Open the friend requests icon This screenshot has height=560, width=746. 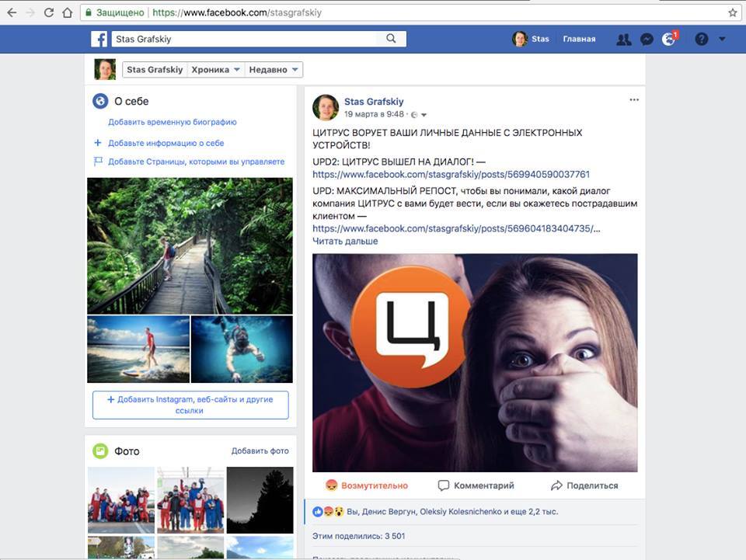point(624,39)
